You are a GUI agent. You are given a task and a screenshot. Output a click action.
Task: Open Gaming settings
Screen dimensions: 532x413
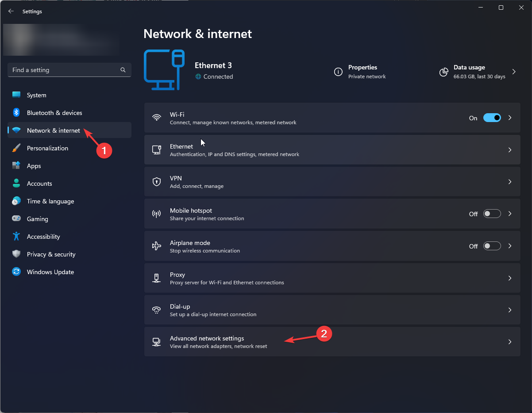[38, 219]
